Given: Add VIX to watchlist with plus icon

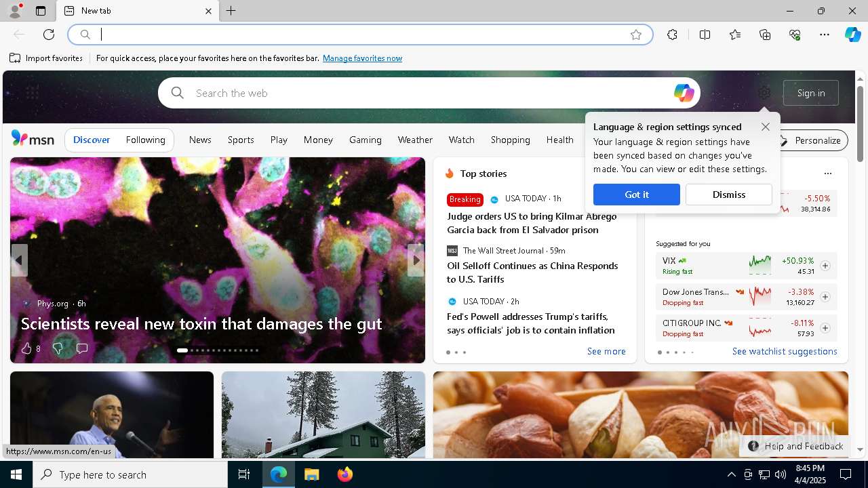Looking at the screenshot, I should point(825,266).
